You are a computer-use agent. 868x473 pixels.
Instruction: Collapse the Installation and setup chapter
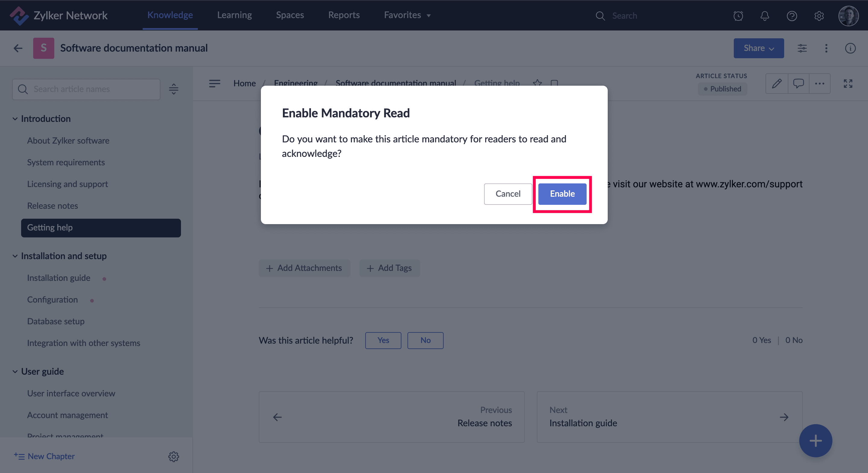pyautogui.click(x=15, y=256)
